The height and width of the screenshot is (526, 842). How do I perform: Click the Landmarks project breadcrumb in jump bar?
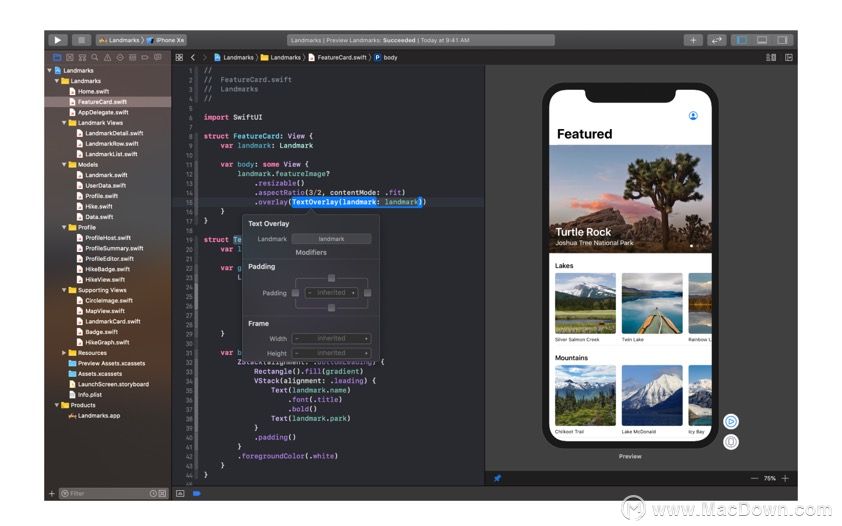pyautogui.click(x=234, y=57)
